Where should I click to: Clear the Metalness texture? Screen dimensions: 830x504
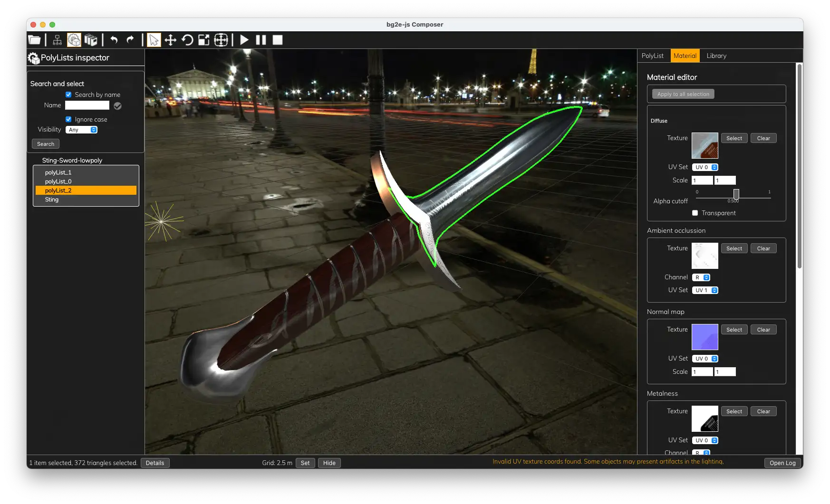click(763, 411)
